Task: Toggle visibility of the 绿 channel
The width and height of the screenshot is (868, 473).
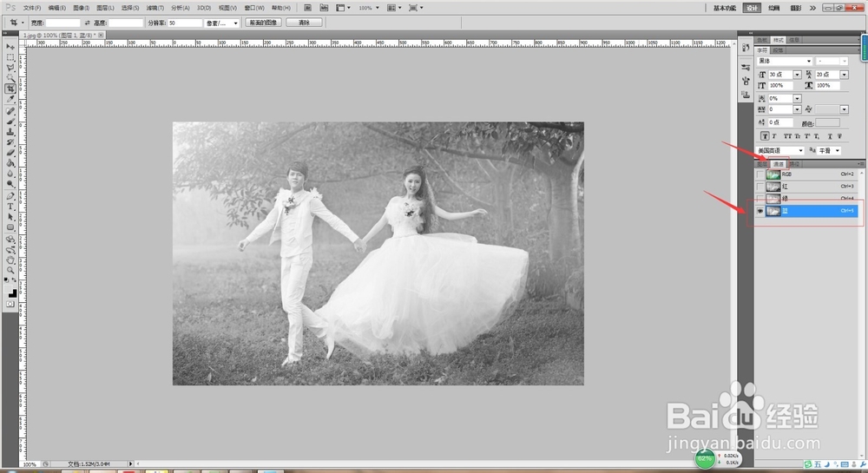Action: 760,198
